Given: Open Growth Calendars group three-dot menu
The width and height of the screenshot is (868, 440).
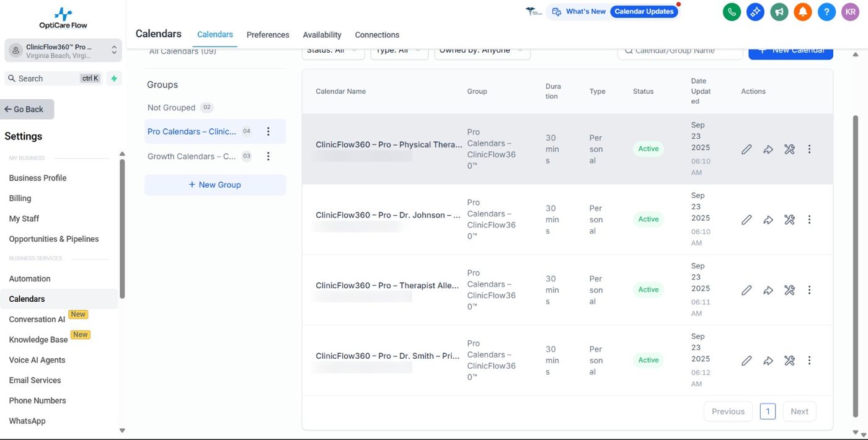Looking at the screenshot, I should click(268, 156).
